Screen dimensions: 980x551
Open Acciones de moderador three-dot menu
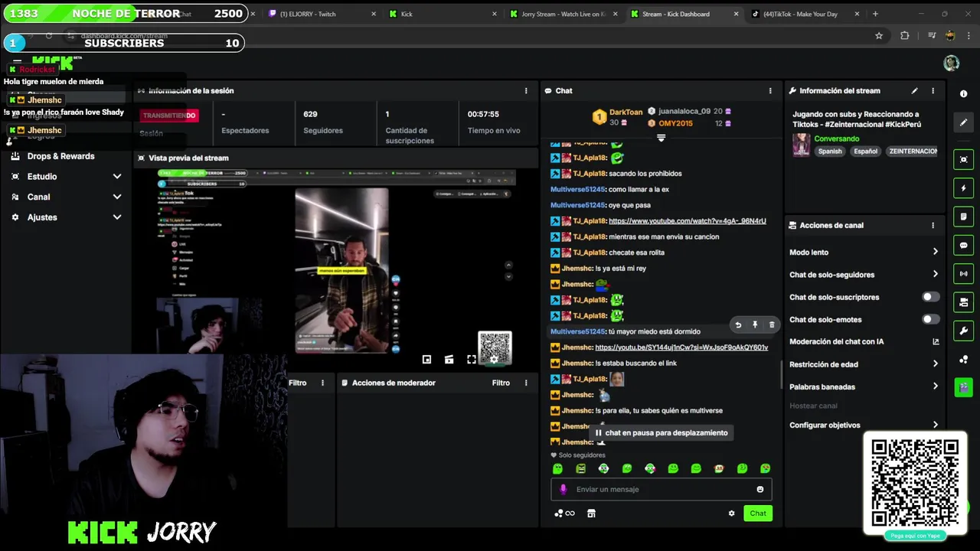(x=525, y=383)
